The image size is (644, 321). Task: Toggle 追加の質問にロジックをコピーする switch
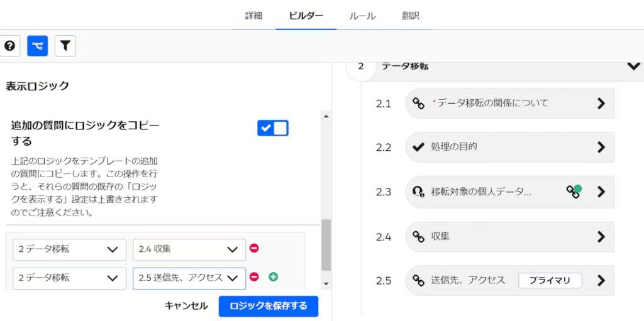(272, 128)
